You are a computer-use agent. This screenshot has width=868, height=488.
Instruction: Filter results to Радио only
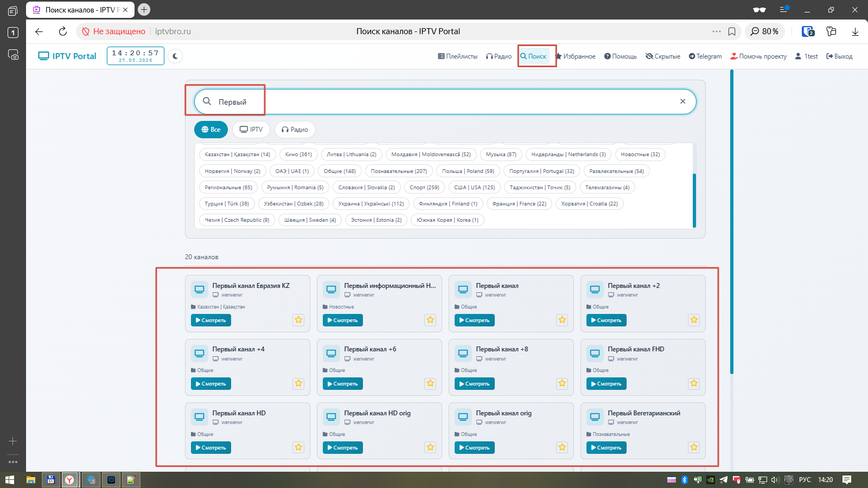(295, 130)
